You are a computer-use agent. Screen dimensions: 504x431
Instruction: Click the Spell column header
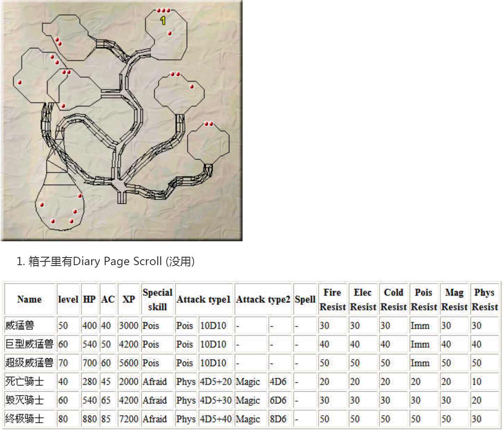coord(305,299)
